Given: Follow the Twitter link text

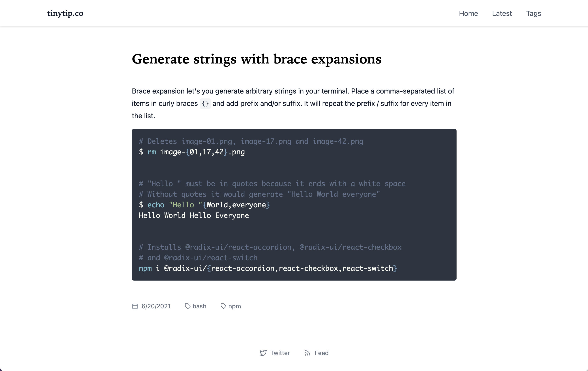Looking at the screenshot, I should tap(280, 353).
